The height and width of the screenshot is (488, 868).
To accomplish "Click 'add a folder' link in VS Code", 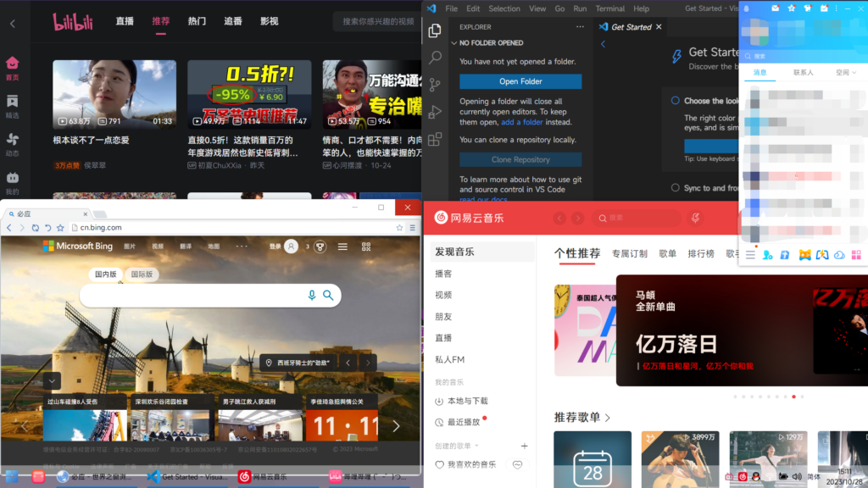I will point(522,122).
